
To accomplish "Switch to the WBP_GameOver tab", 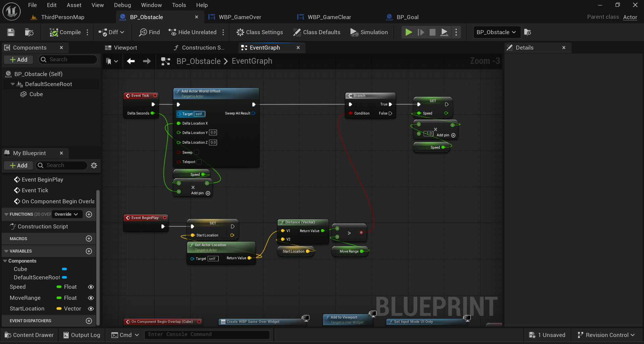I will point(240,17).
